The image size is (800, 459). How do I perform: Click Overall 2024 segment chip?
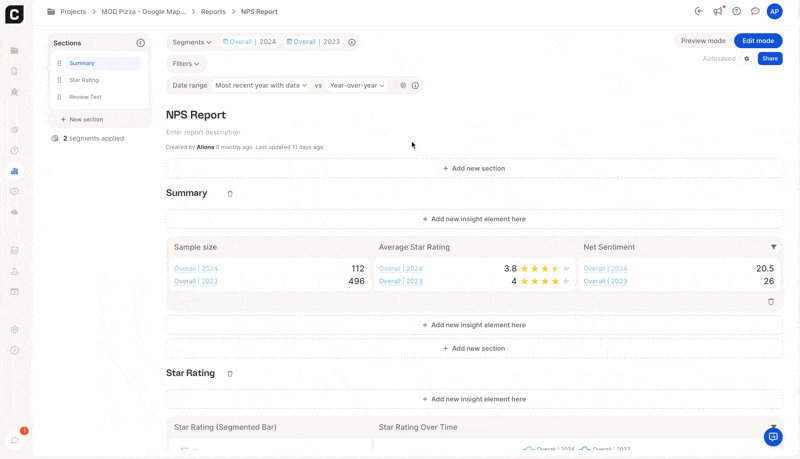[x=249, y=42]
